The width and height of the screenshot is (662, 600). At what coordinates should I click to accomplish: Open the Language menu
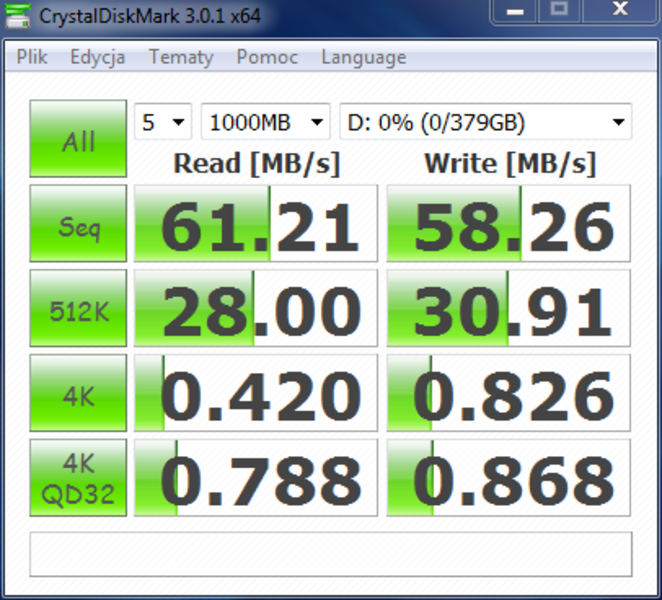click(364, 58)
